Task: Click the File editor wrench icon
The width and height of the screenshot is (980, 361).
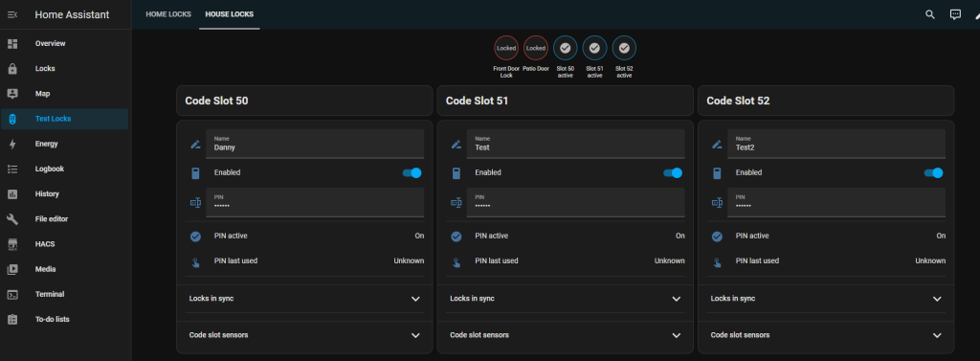Action: (x=11, y=219)
